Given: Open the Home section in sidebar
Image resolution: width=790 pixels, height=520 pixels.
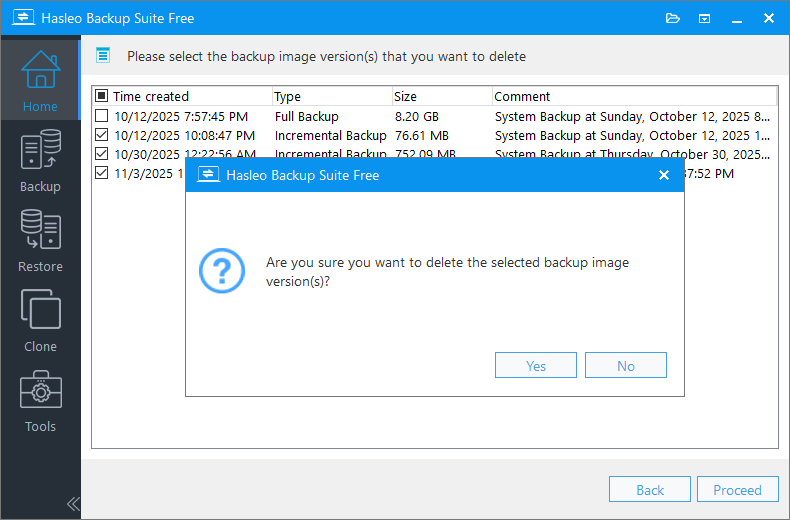Looking at the screenshot, I should coord(40,80).
